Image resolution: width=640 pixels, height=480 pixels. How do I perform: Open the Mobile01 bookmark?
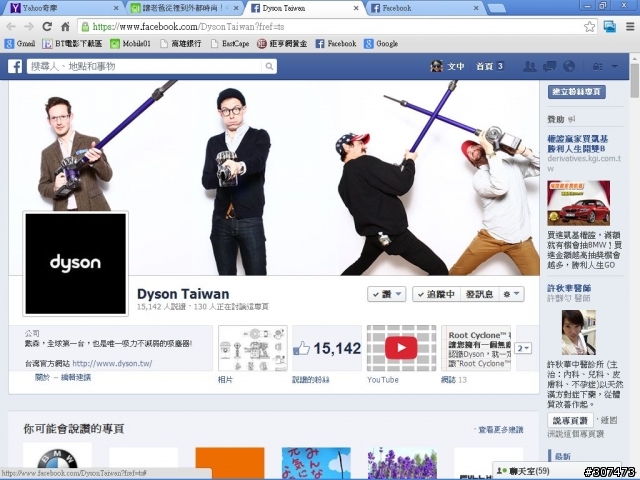(131, 44)
